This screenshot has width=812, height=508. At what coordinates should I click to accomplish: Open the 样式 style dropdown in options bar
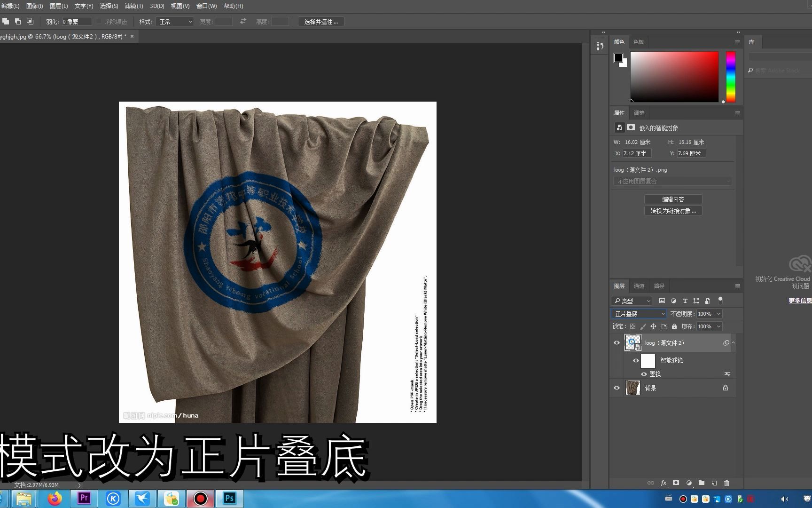pos(174,21)
